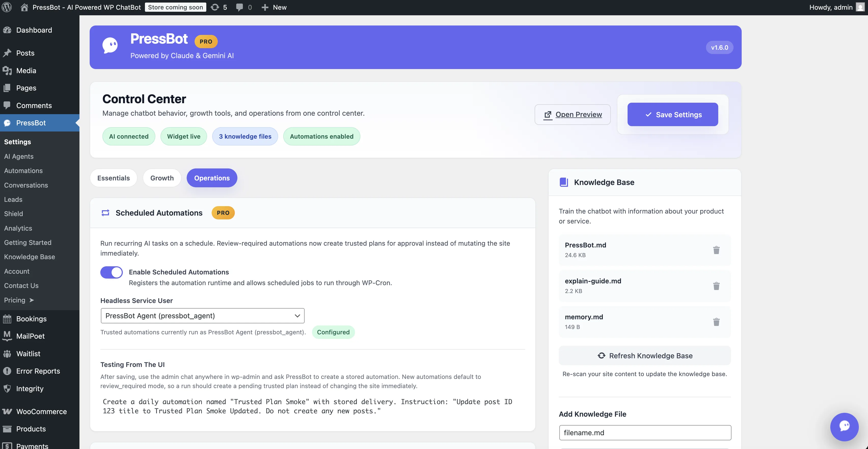Open Analytics submenu link
Viewport: 868px width, 449px height.
(x=18, y=228)
